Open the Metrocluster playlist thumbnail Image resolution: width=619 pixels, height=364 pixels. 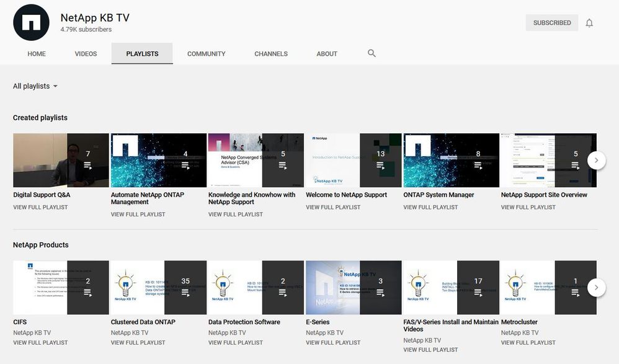(x=549, y=287)
